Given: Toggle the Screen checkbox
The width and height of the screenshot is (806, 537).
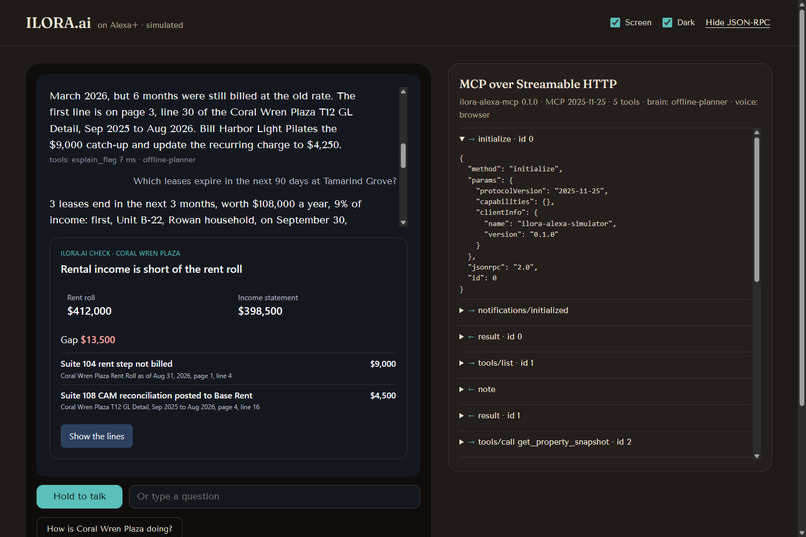Looking at the screenshot, I should tap(615, 23).
